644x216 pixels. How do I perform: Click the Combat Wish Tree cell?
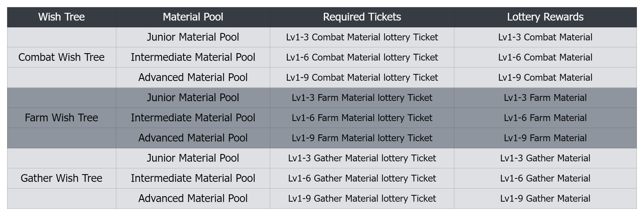pyautogui.click(x=62, y=57)
